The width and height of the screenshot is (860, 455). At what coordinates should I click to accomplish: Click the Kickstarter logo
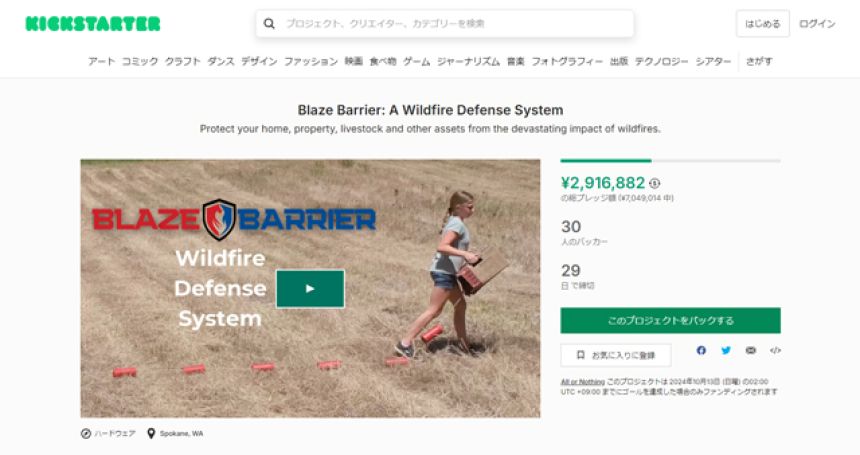pos(93,24)
